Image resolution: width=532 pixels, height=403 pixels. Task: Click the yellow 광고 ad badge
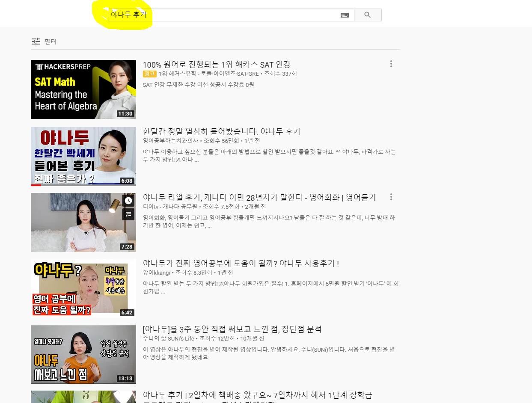pos(150,74)
